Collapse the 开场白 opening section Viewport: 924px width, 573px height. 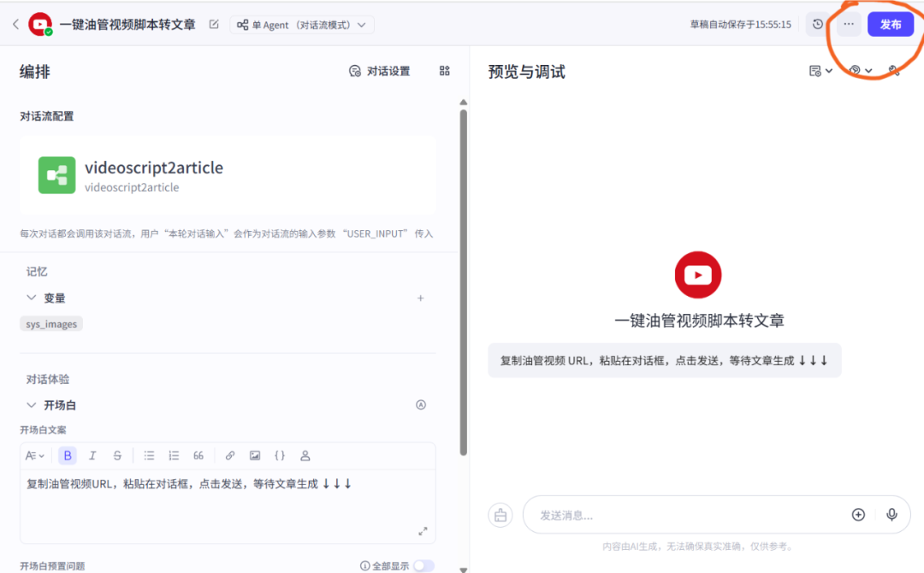point(31,405)
